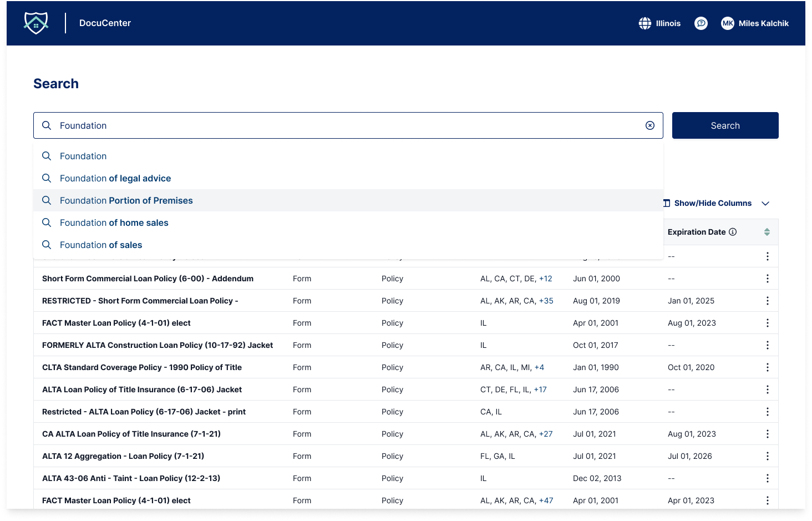Open row menu for Short Form Commercial Loan Addendum
This screenshot has height=521, width=812.
(x=768, y=279)
